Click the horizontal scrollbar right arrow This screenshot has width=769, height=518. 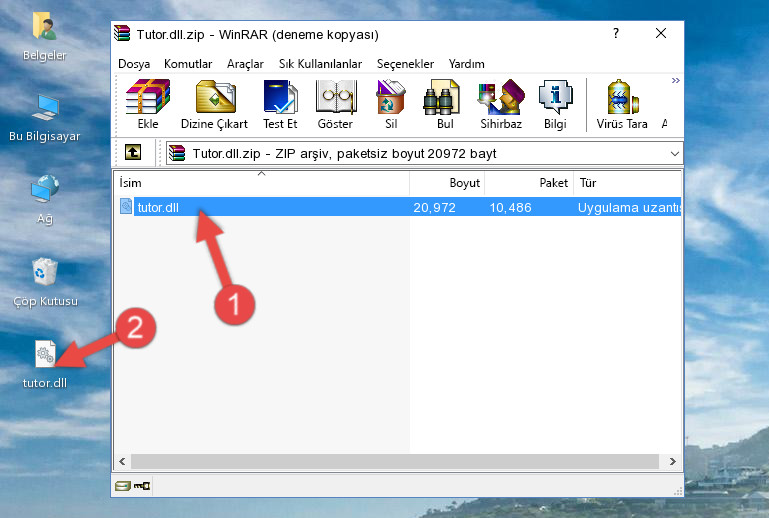pyautogui.click(x=672, y=461)
